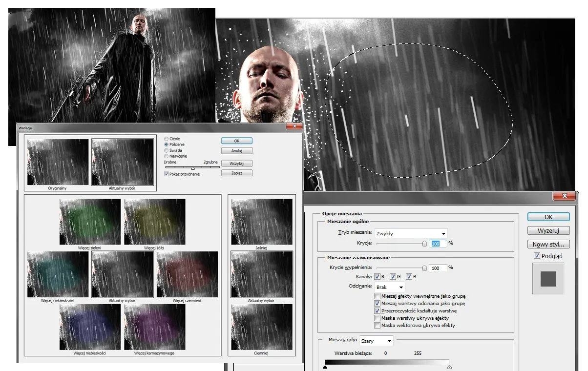Toggle the Podgląd checkbox
The width and height of the screenshot is (588, 371).
[537, 256]
